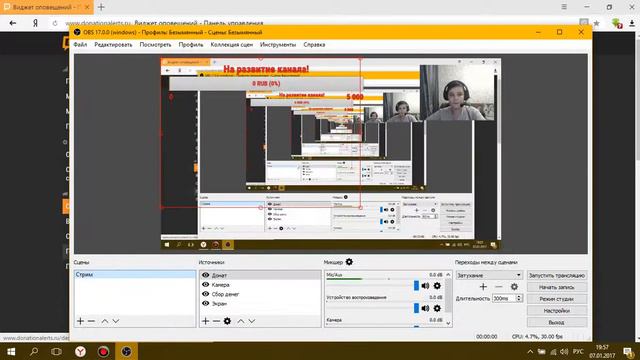Image resolution: width=640 pixels, height=360 pixels.
Task: Select the Донат source row
Action: tap(260, 275)
